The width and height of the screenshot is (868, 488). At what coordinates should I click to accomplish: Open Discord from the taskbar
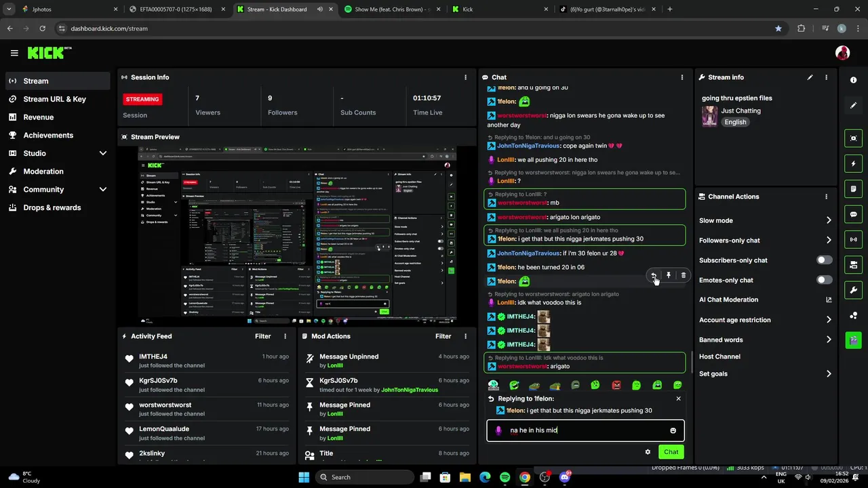564,477
